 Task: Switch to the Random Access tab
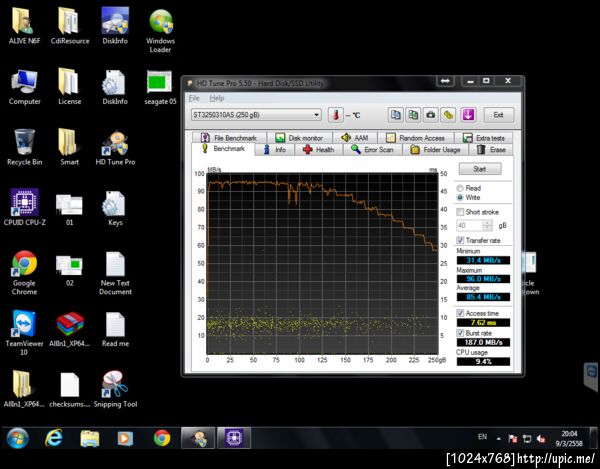point(415,138)
